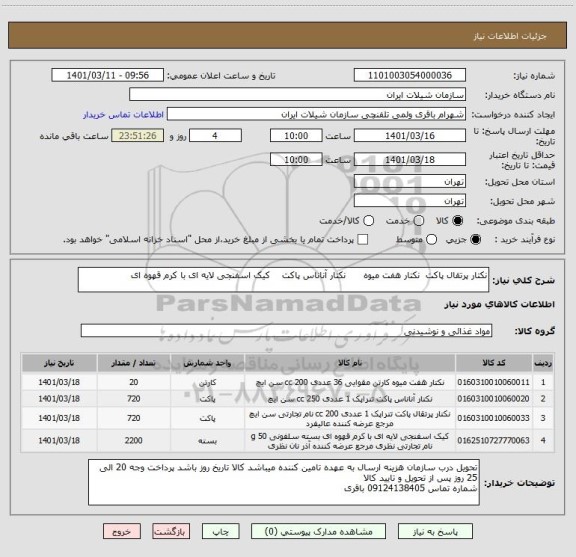This screenshot has height=557, width=576.
Task: Select the کالا/خدمت radio button
Action: [368, 220]
